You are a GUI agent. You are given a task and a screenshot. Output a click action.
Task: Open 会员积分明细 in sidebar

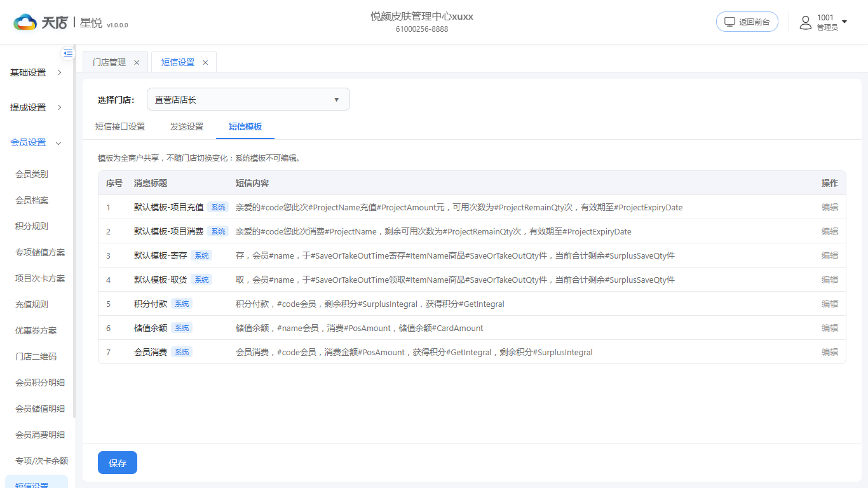(40, 383)
